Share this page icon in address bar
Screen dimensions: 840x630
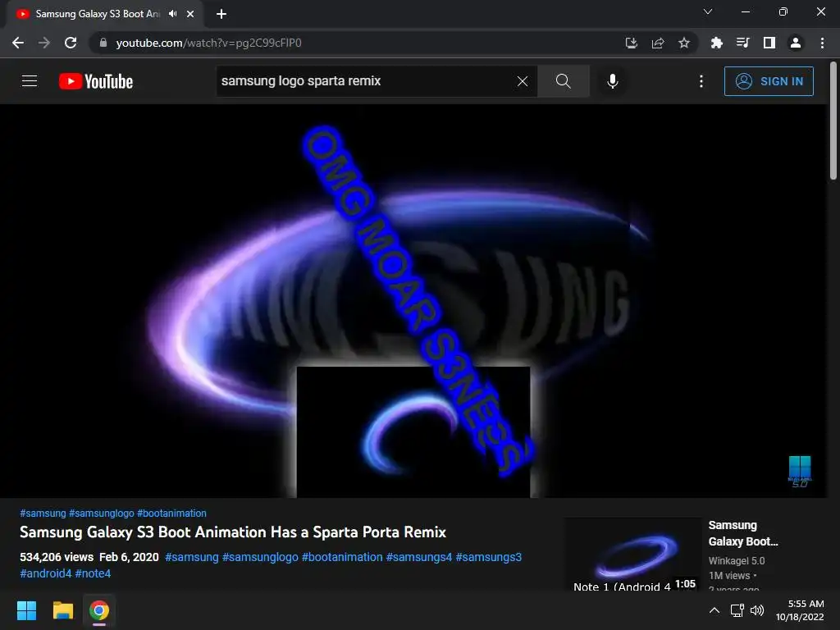point(658,43)
